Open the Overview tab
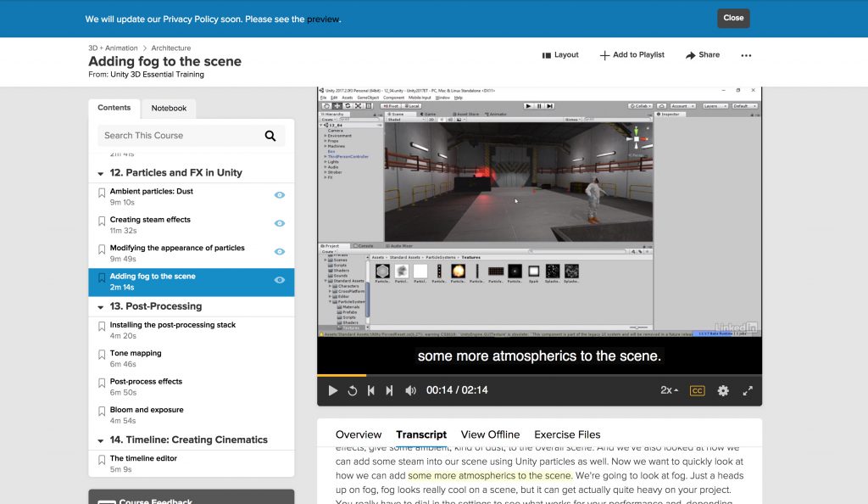Screen dimensions: 868x504 [359, 434]
